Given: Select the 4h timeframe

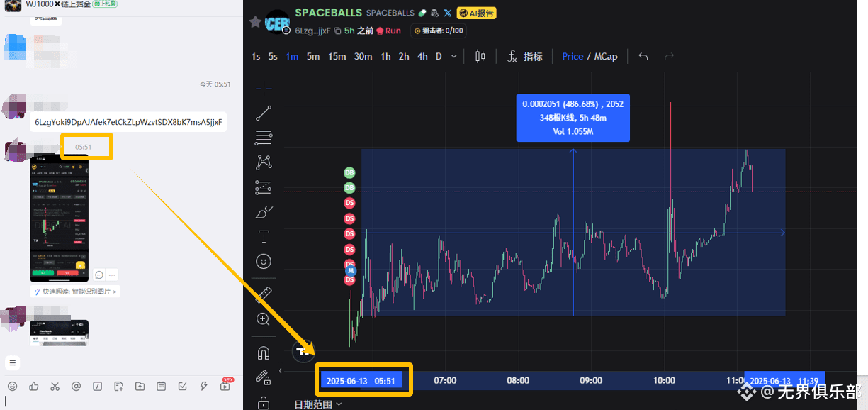Looking at the screenshot, I should pyautogui.click(x=422, y=57).
